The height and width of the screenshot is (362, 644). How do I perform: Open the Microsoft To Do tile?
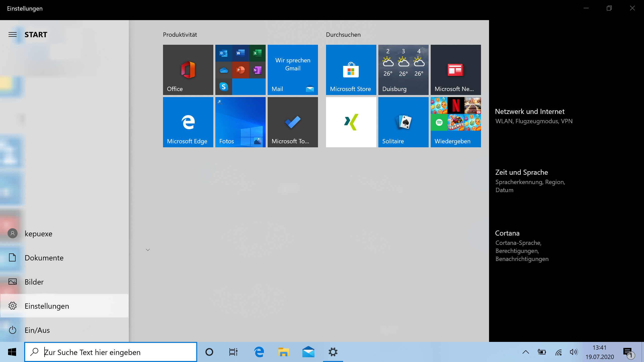click(x=293, y=122)
